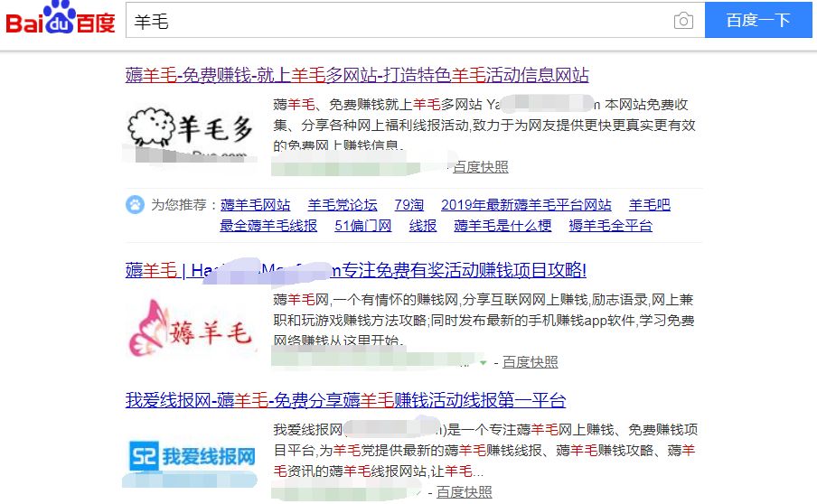Open result about 专注免费有奖活动赚钱项目攻略

[356, 270]
